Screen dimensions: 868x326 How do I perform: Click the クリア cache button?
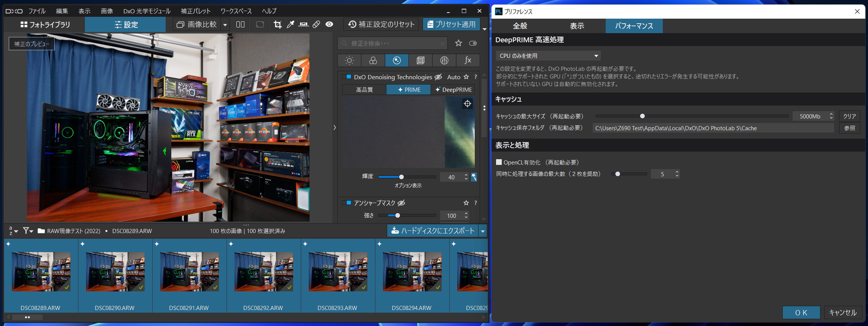tap(849, 116)
